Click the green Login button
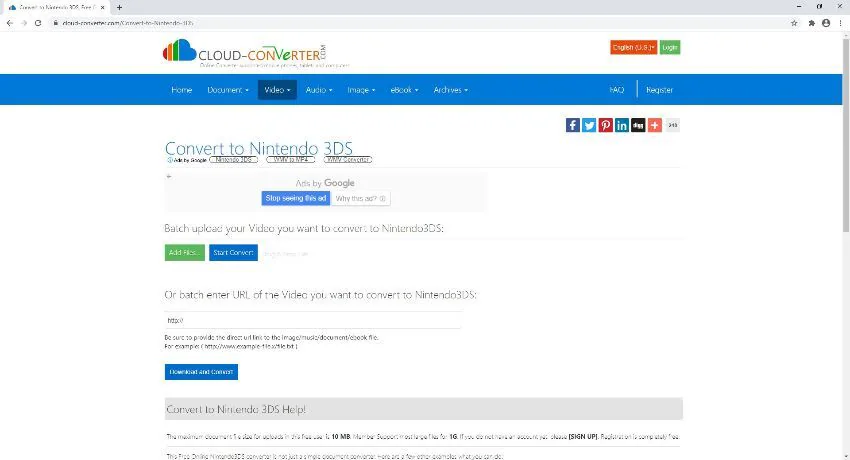Image resolution: width=850 pixels, height=460 pixels. [670, 47]
